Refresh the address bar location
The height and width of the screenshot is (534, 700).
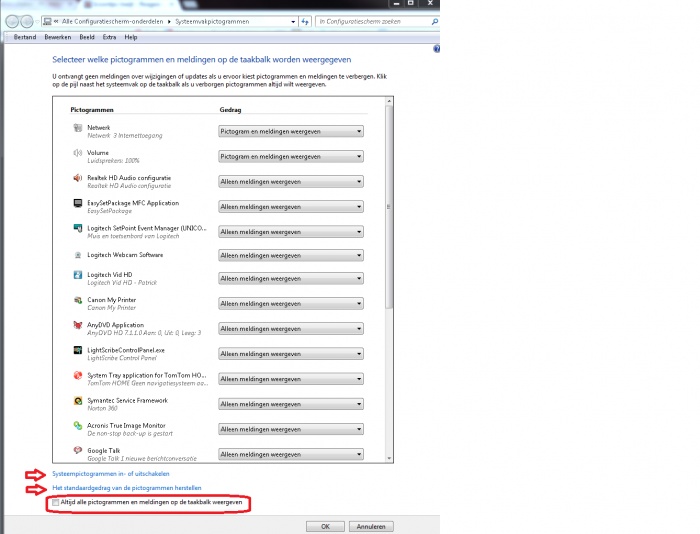coord(305,21)
